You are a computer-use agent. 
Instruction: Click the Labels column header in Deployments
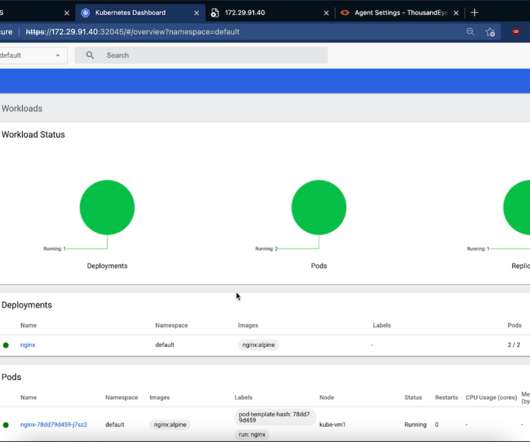382,325
